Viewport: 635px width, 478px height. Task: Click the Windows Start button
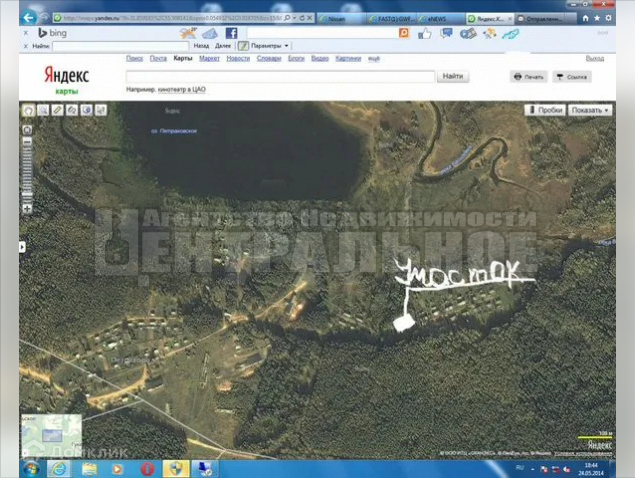tap(31, 469)
